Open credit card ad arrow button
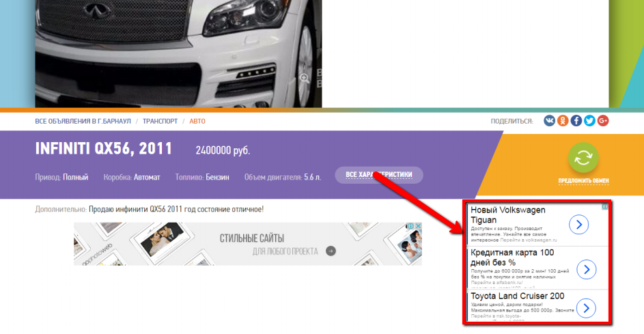This screenshot has height=334, width=644. pyautogui.click(x=587, y=270)
